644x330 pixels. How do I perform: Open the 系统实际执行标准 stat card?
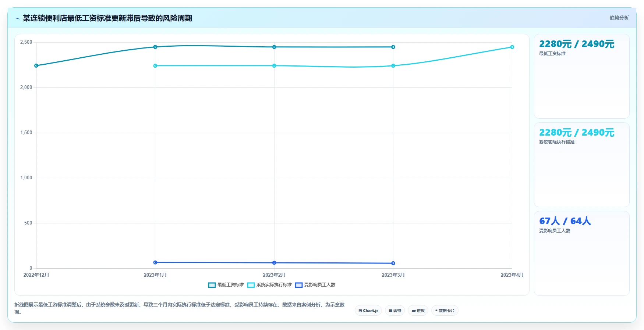click(x=581, y=165)
